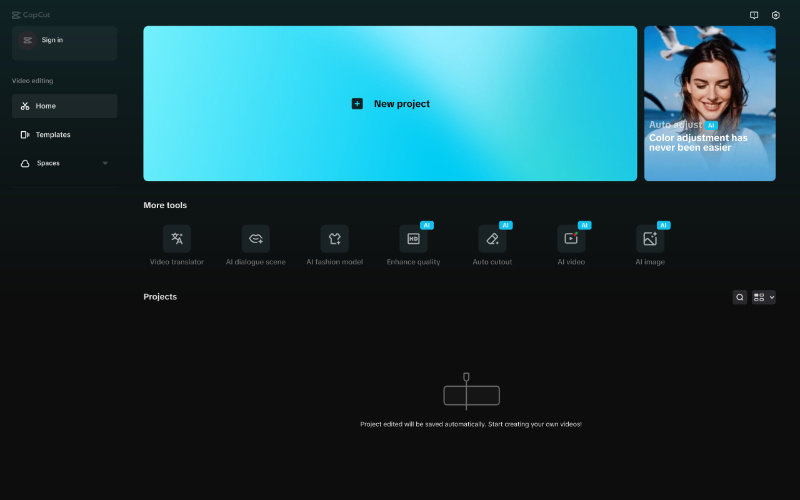Image resolution: width=800 pixels, height=500 pixels.
Task: Open the Auto cutout eraser tool
Action: click(492, 238)
